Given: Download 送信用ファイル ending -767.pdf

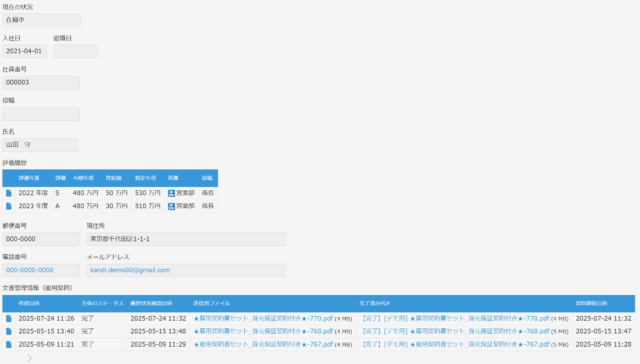Looking at the screenshot, I should tap(263, 344).
